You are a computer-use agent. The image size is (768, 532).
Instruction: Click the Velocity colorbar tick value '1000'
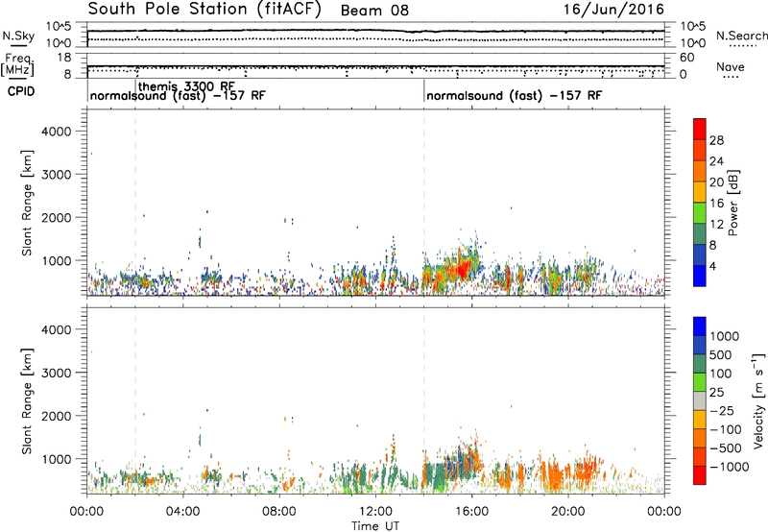click(724, 336)
